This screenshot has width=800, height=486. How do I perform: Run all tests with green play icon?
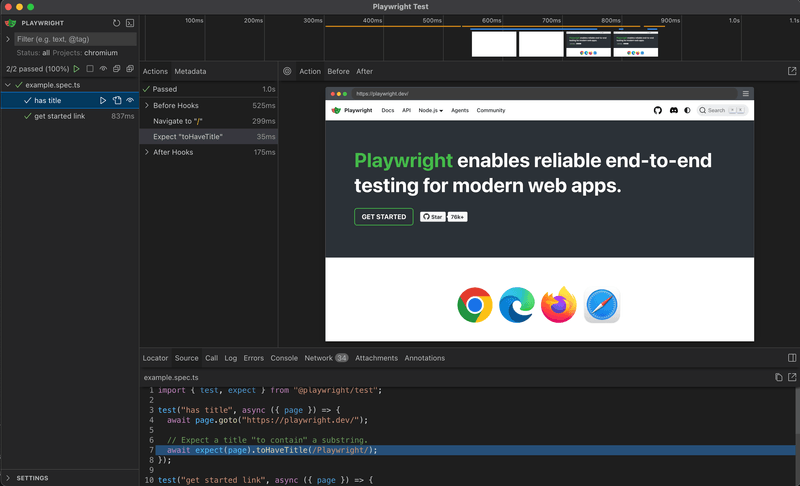[x=77, y=68]
